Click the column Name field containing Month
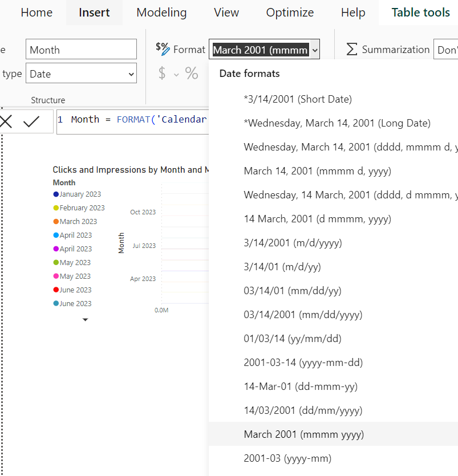The image size is (458, 476). tap(81, 49)
